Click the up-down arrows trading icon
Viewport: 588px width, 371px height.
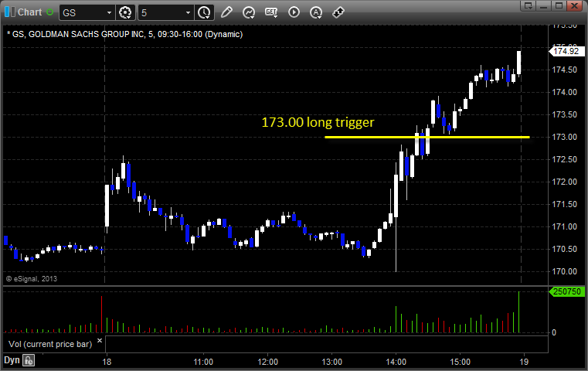click(x=338, y=12)
